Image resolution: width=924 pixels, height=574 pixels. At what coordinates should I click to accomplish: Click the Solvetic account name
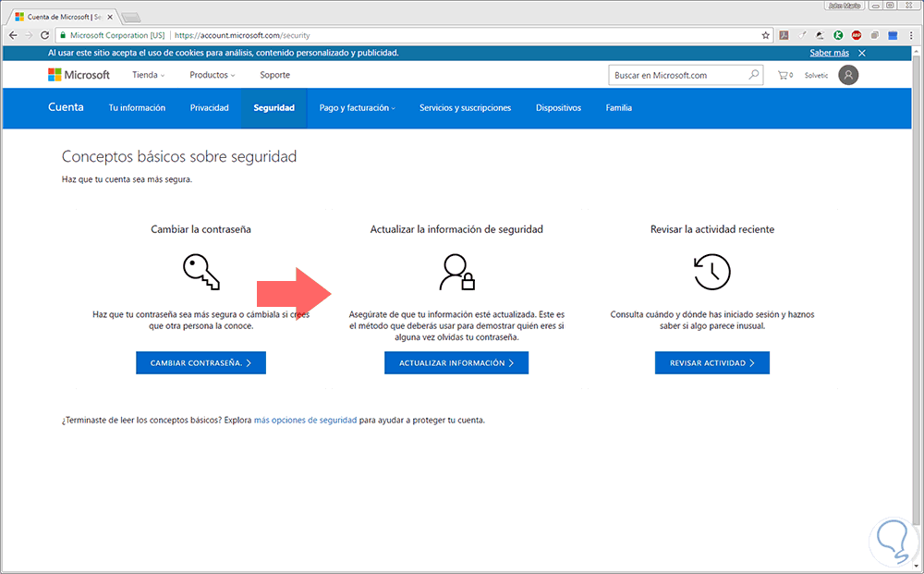[816, 76]
